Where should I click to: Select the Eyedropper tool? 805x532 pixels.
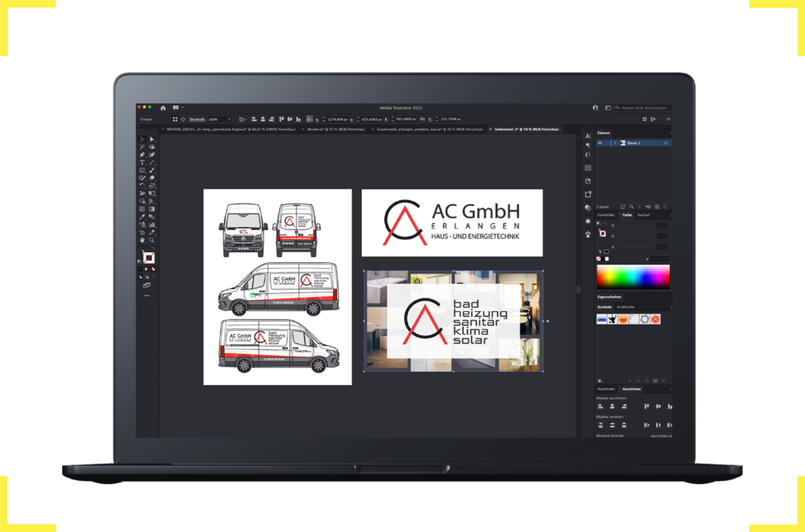point(142,217)
